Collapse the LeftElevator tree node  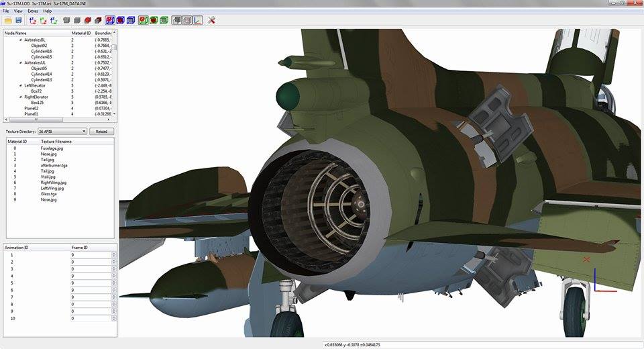21,85
